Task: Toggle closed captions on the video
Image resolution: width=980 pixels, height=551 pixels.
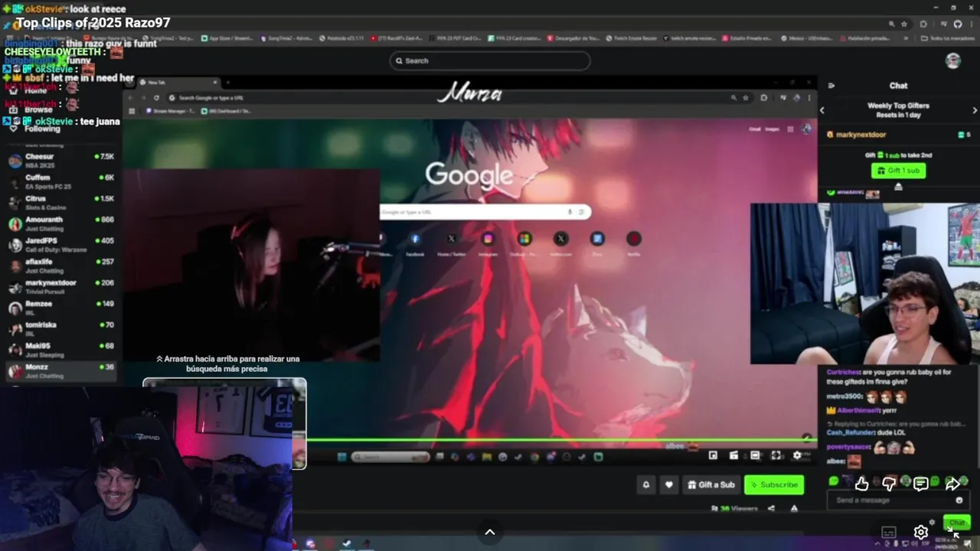Action: click(888, 532)
